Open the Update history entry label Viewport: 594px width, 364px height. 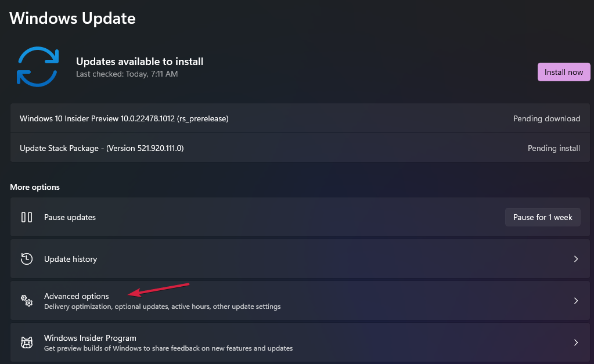[x=70, y=259]
